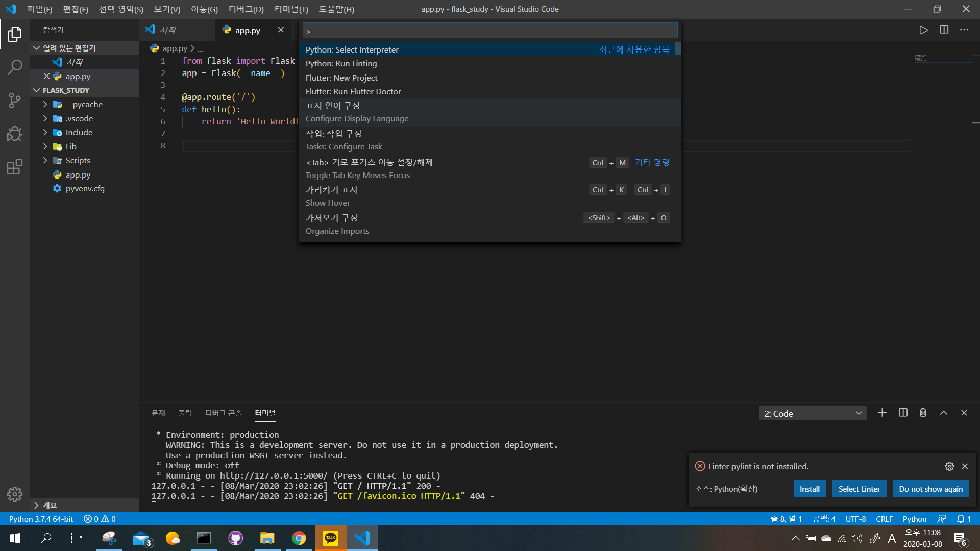Switch to the 디버그 콘솔 panel tab

click(223, 413)
